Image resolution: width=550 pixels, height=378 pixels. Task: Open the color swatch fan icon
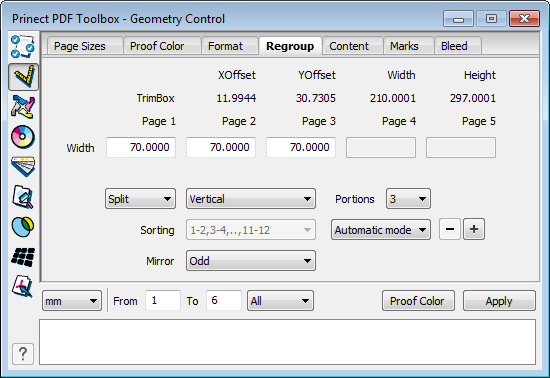coord(23,167)
